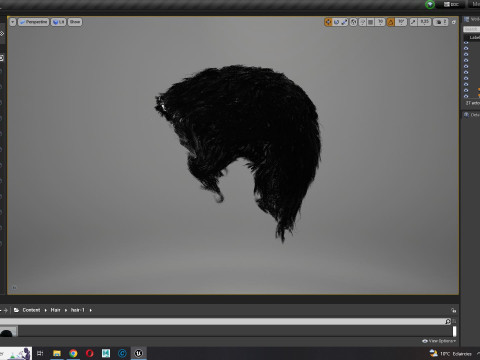Switch to the World Outliner tab
Viewport: 480px width, 360px height.
coord(471,20)
